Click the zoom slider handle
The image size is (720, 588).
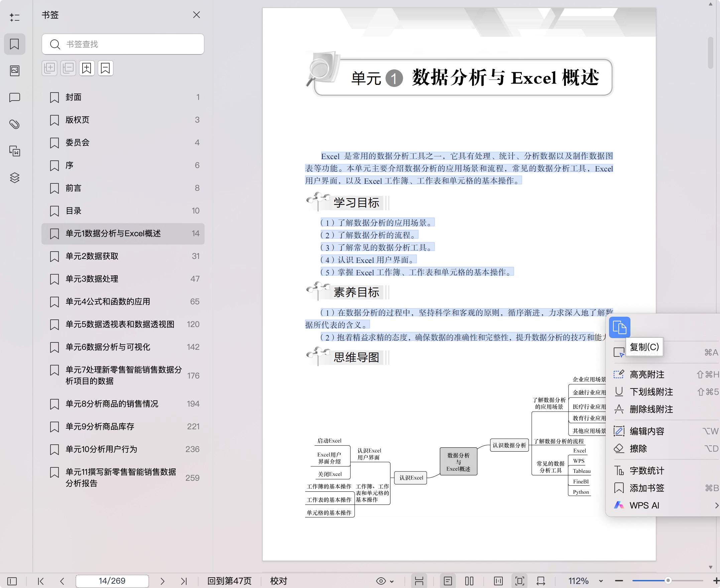point(668,581)
